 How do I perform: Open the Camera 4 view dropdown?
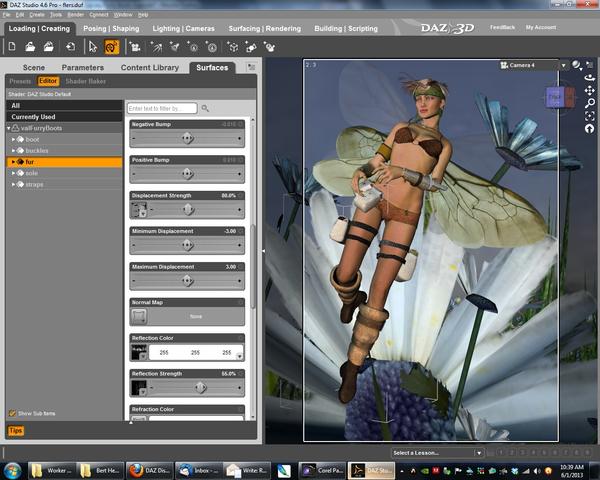pos(563,65)
